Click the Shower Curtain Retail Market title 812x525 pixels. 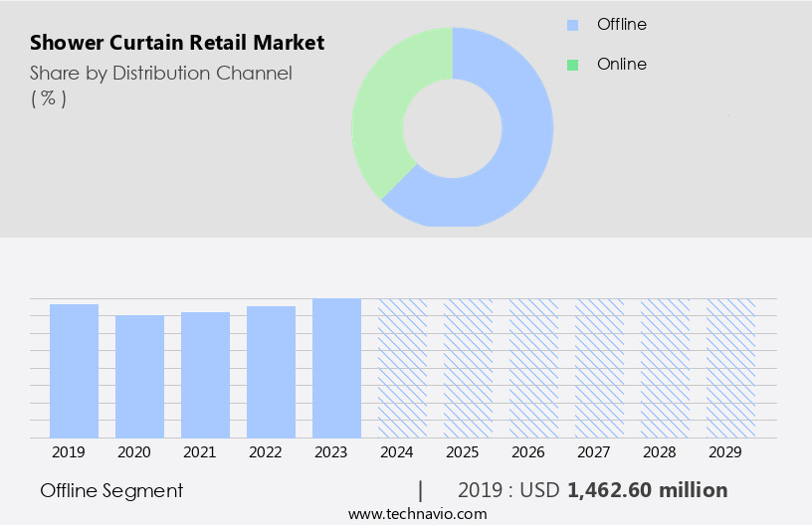pos(177,43)
